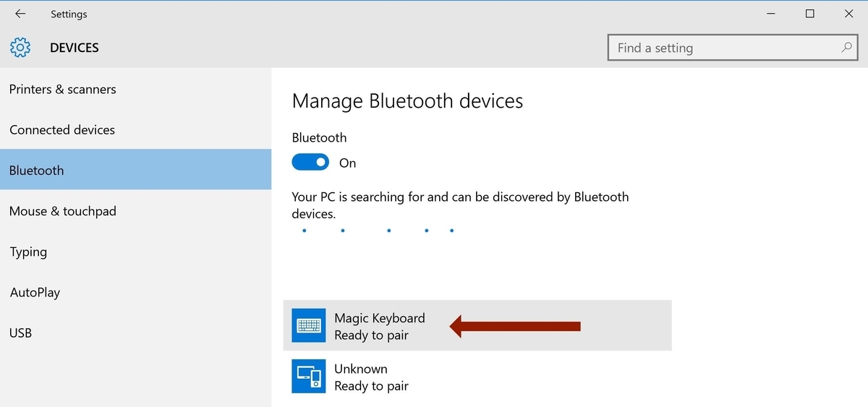Go back with the arrow icon

click(x=20, y=14)
